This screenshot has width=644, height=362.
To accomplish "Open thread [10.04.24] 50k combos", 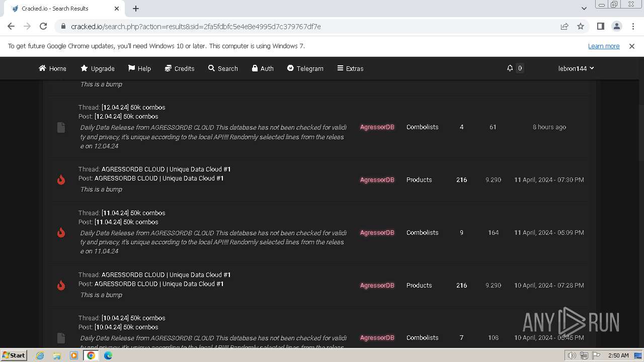I will pos(133,318).
